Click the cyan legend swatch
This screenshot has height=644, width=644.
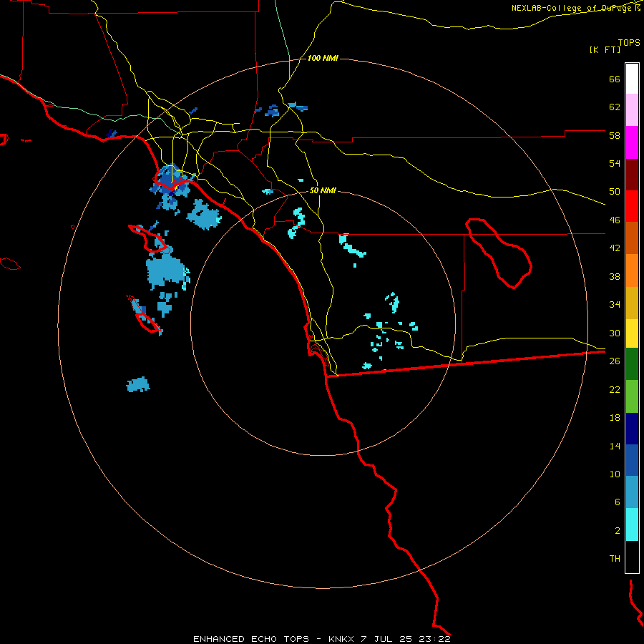point(632,525)
